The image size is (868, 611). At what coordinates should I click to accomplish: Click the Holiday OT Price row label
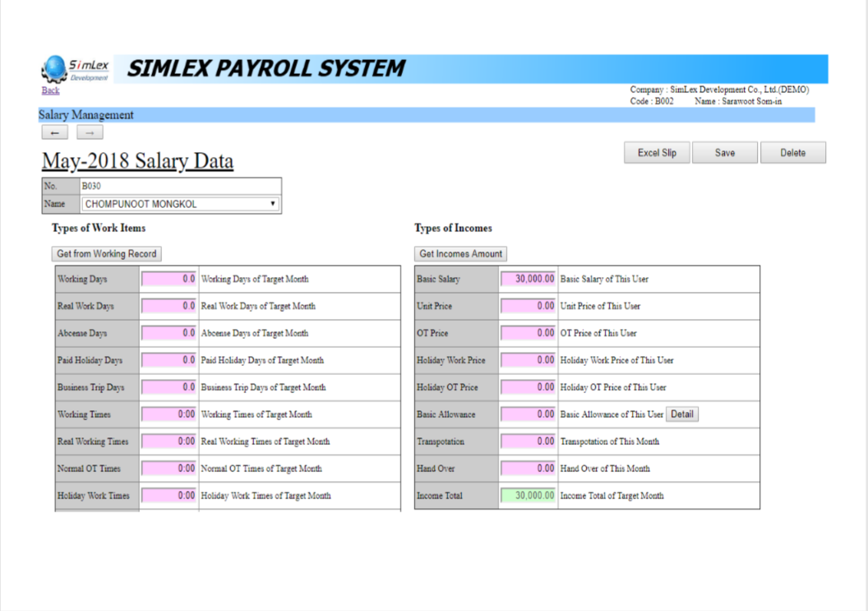[447, 387]
